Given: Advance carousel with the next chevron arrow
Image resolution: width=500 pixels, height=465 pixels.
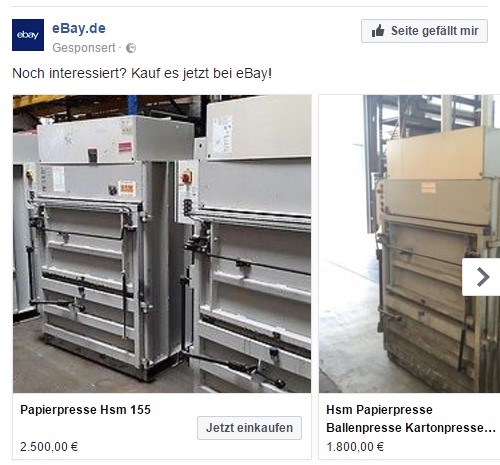Looking at the screenshot, I should click(481, 277).
